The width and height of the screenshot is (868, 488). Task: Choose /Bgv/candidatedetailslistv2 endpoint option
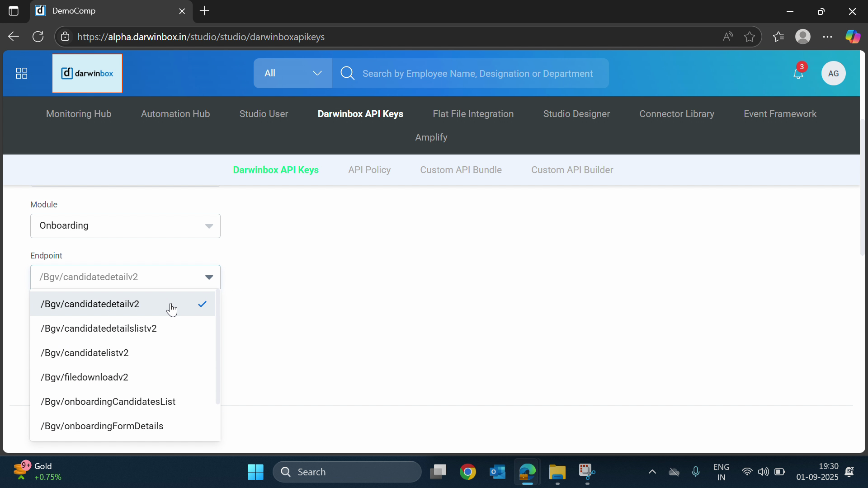(x=99, y=328)
